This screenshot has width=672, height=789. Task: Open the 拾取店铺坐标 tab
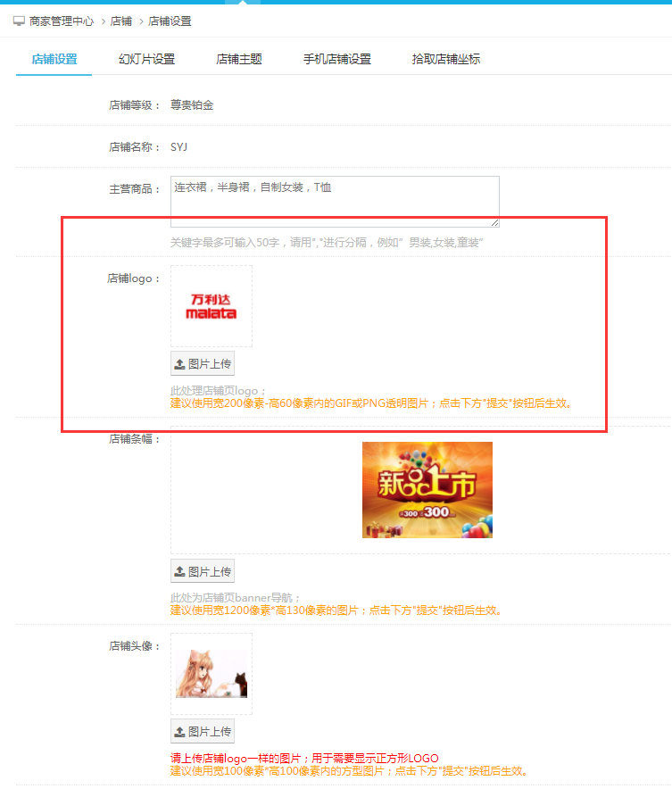[446, 60]
